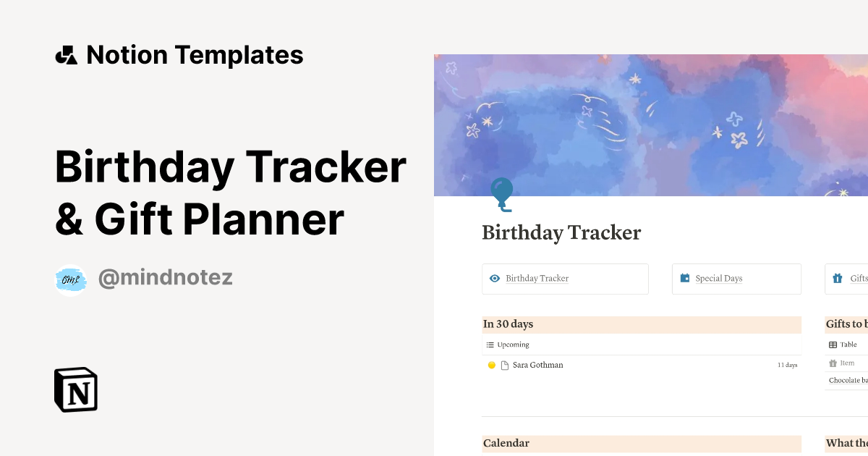Open the @mindnotez profile link
Image resolution: width=868 pixels, height=456 pixels.
click(165, 277)
